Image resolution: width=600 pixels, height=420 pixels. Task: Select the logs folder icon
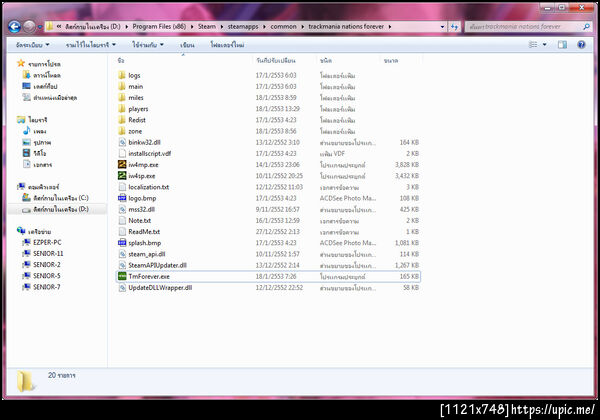122,75
